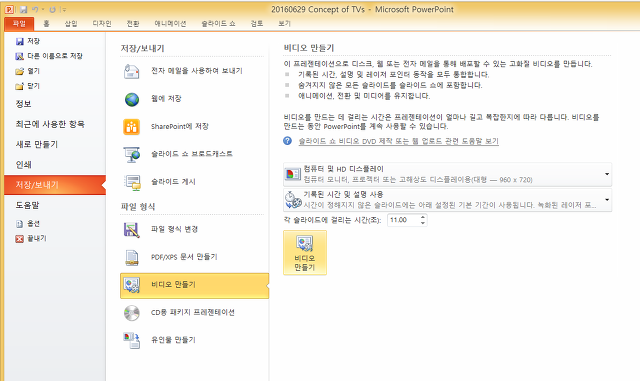Select the 저장/보내기 section

(x=55, y=185)
